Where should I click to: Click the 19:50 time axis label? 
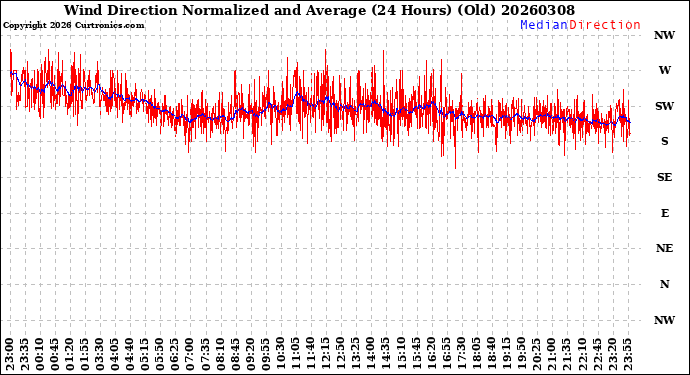click(x=521, y=355)
